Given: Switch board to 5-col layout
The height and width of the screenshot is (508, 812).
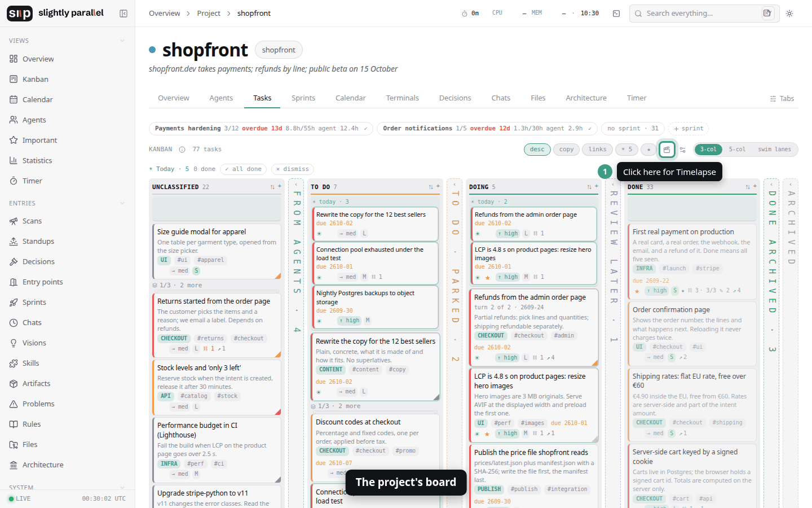Looking at the screenshot, I should pyautogui.click(x=737, y=150).
